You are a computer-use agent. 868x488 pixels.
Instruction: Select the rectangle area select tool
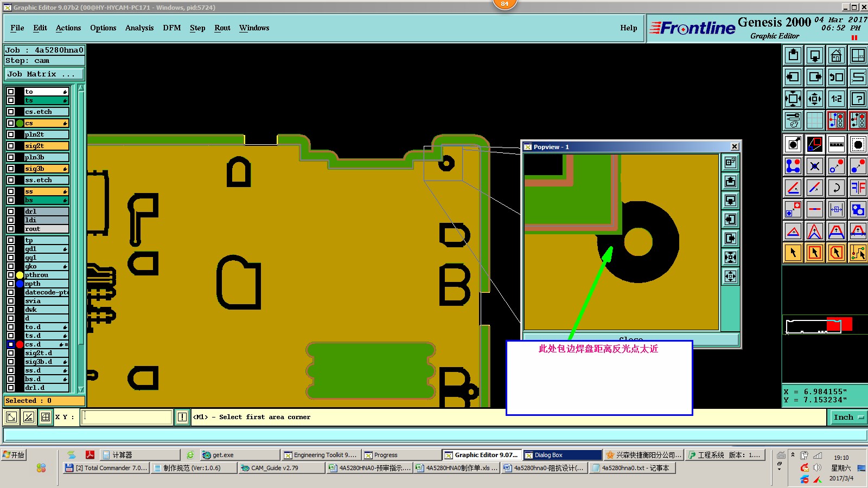[814, 253]
